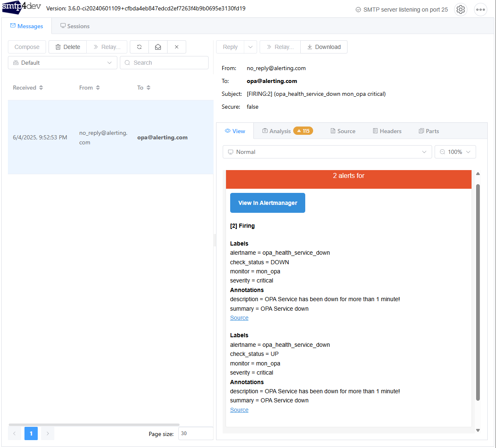This screenshot has width=496, height=448.
Task: Open settings via the gear icon
Action: click(x=461, y=10)
